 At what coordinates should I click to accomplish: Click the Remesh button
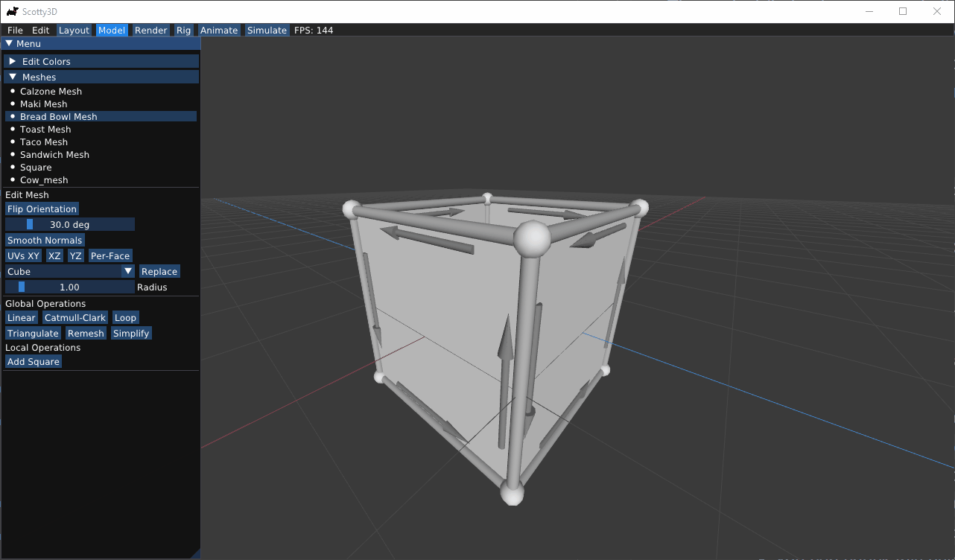click(x=86, y=334)
